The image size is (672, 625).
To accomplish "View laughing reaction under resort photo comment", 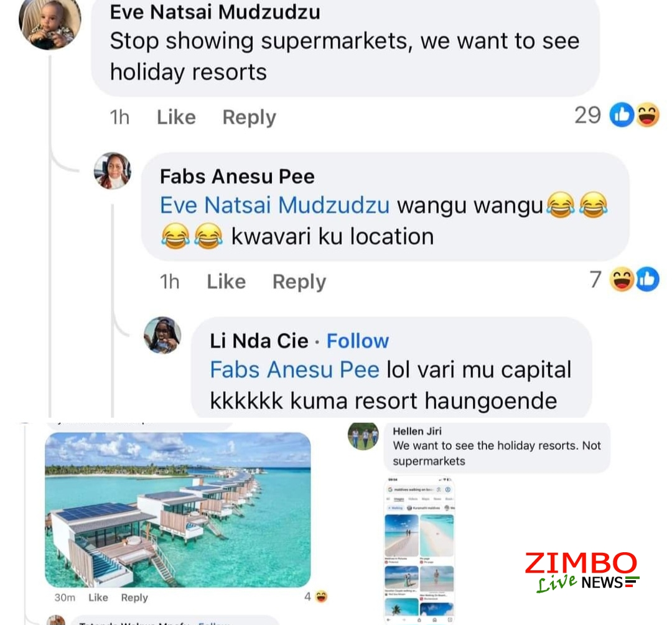I will click(x=321, y=596).
